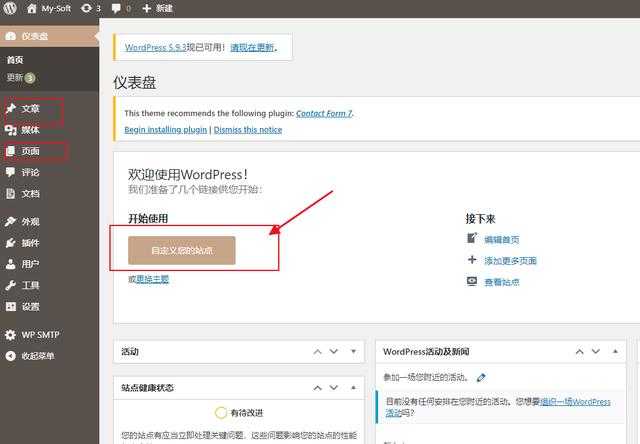The width and height of the screenshot is (640, 444).
Task: Toggle the 活动 panel open
Action: tap(353, 351)
